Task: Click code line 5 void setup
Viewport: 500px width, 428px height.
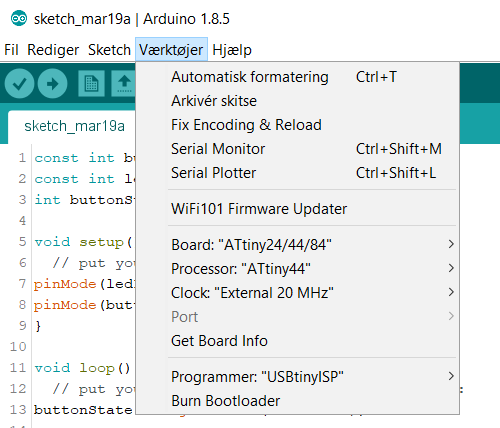Action: [83, 242]
